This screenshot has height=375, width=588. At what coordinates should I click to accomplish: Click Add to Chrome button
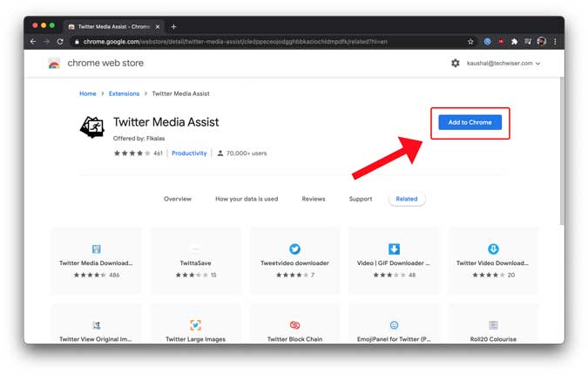pos(470,122)
